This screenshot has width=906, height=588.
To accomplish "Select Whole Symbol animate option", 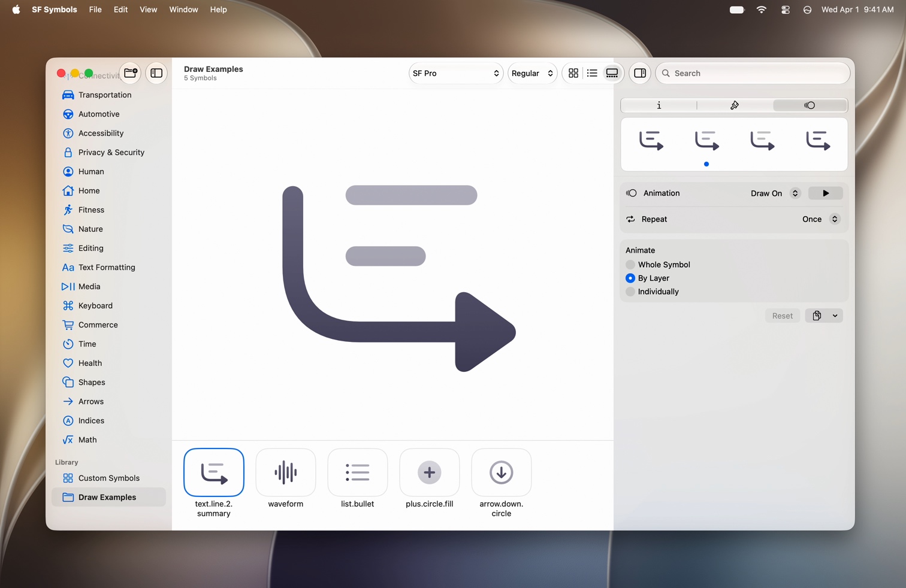I will pos(658,265).
